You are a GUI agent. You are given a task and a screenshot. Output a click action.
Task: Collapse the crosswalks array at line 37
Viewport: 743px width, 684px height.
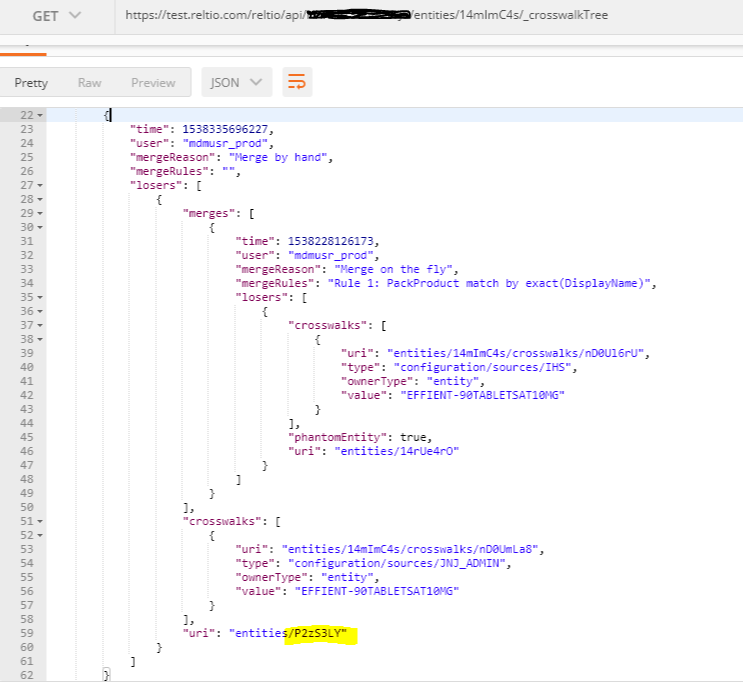40,325
